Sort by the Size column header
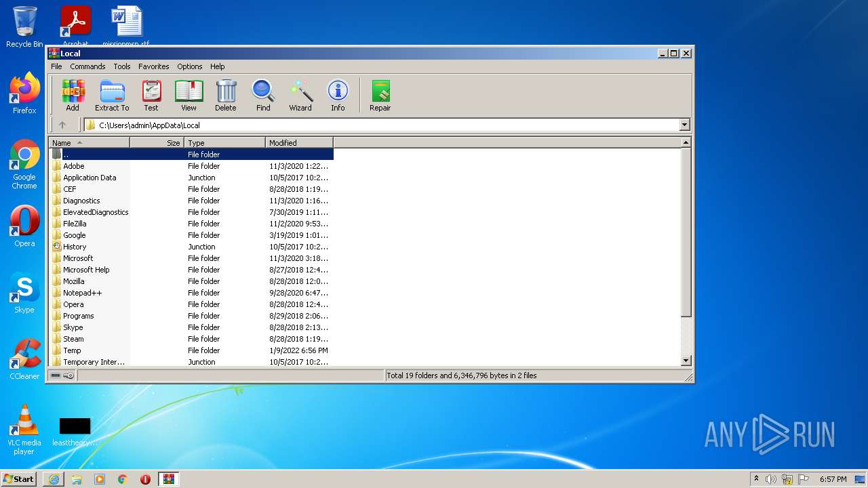 point(157,143)
